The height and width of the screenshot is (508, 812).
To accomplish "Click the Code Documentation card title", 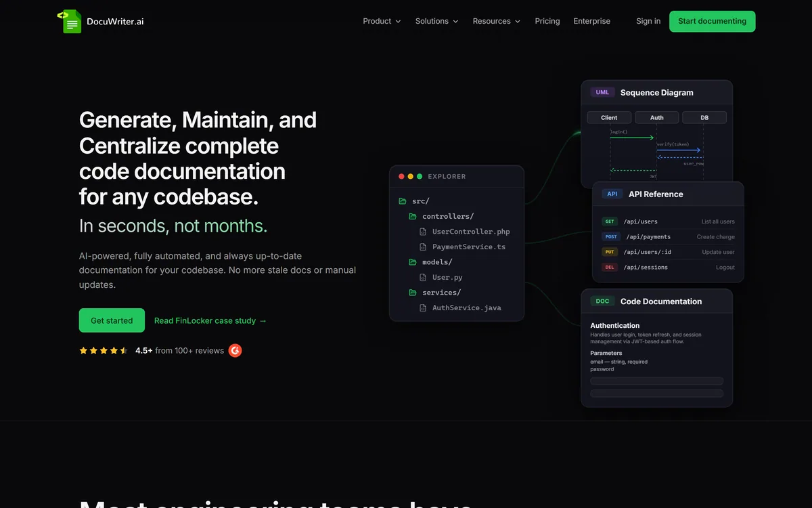I will 661,301.
